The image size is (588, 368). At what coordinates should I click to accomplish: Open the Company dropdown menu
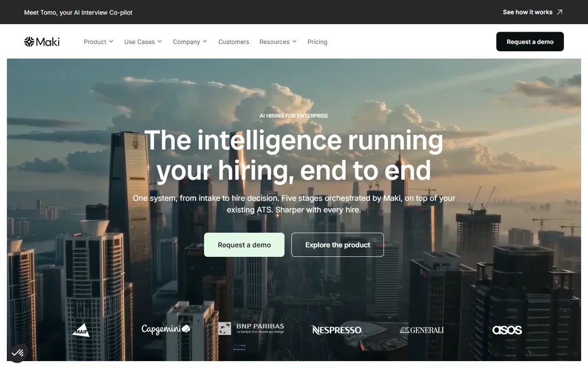[x=190, y=42]
